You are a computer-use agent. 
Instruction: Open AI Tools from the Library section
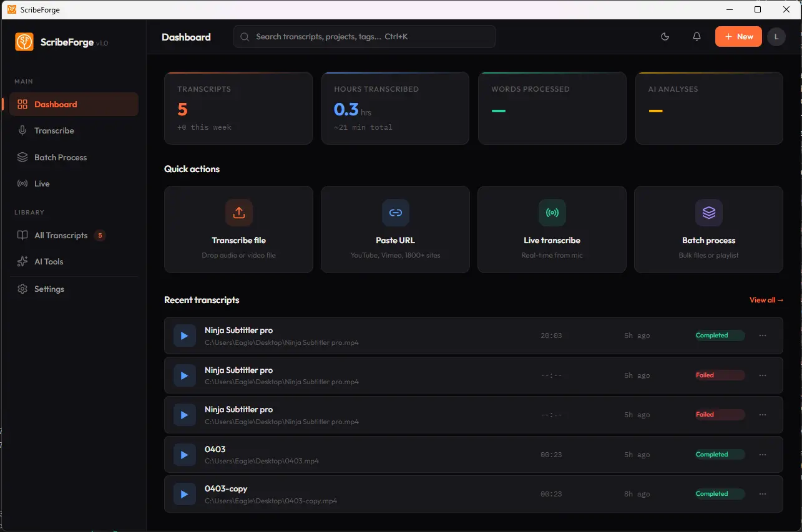tap(47, 261)
